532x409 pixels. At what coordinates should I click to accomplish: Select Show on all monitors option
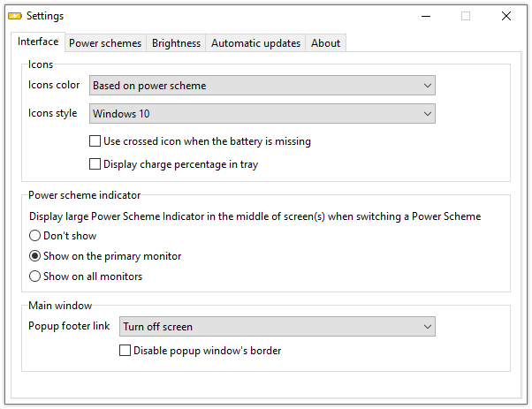[34, 276]
